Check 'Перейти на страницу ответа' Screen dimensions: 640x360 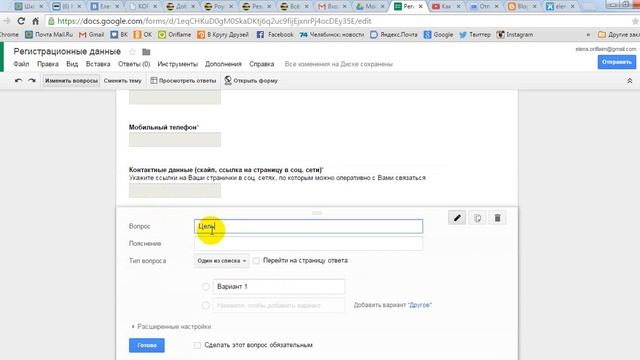coord(256,260)
